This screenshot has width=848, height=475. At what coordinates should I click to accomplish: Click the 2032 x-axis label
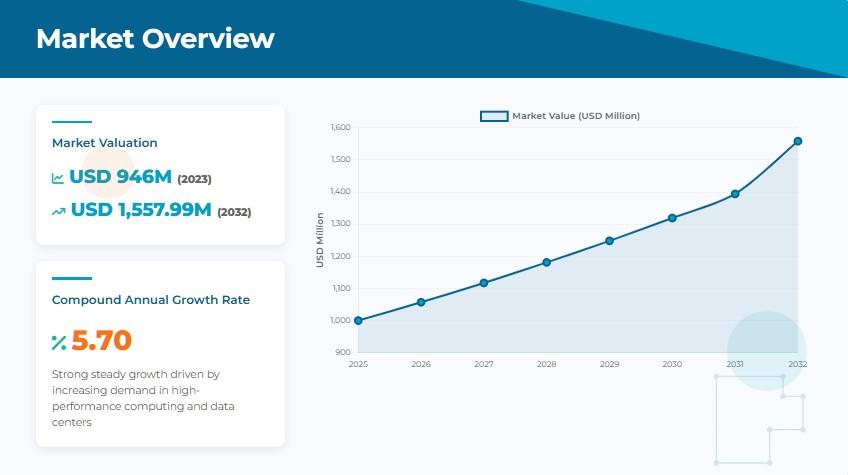pos(797,364)
